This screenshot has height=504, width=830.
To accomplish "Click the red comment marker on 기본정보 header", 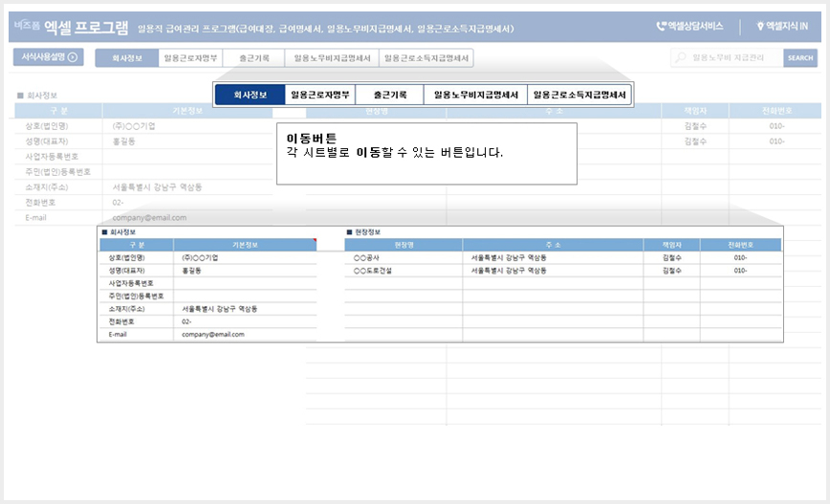I will pos(315,240).
